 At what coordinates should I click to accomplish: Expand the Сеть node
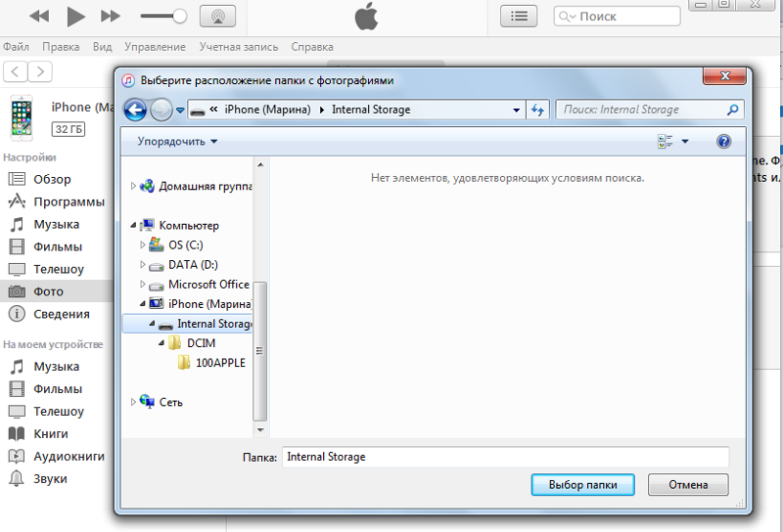click(133, 402)
